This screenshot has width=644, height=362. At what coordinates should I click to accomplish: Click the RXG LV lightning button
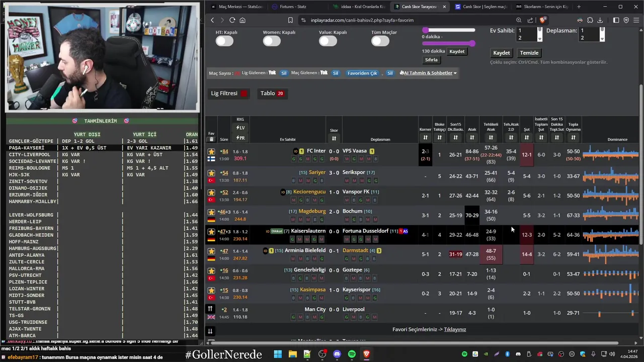(x=240, y=128)
